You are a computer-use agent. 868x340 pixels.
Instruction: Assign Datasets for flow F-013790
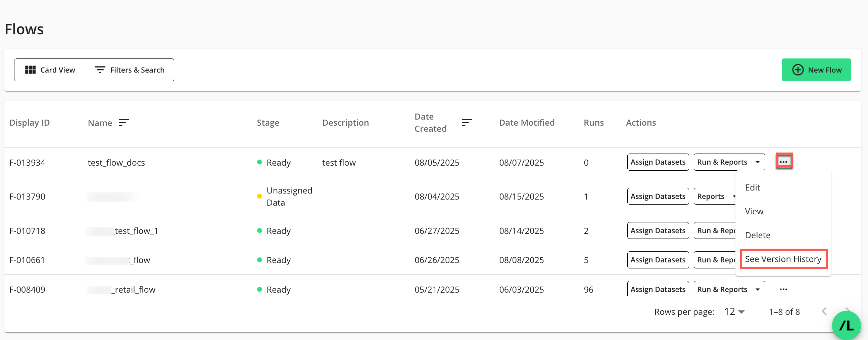(658, 196)
